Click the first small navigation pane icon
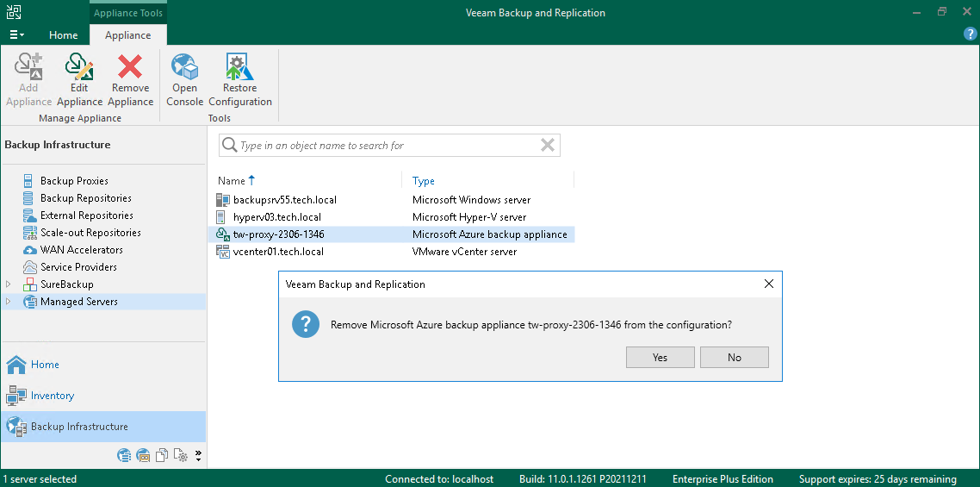The image size is (980, 487). tap(124, 455)
